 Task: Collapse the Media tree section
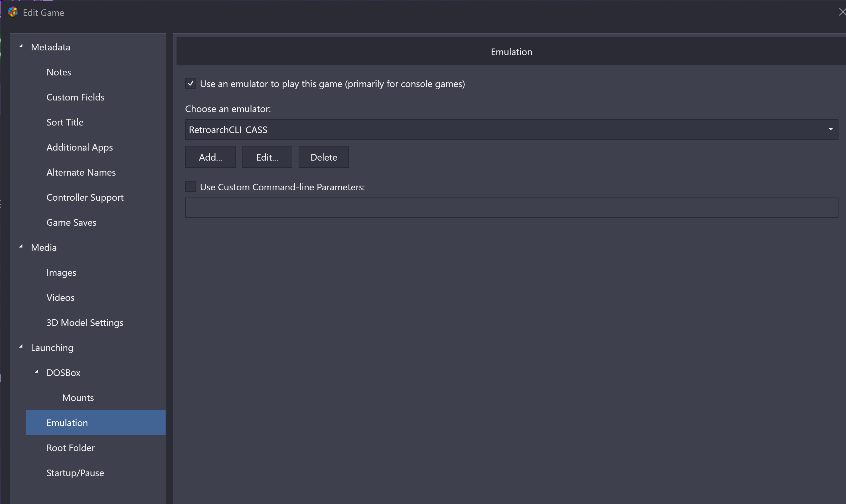pyautogui.click(x=21, y=247)
